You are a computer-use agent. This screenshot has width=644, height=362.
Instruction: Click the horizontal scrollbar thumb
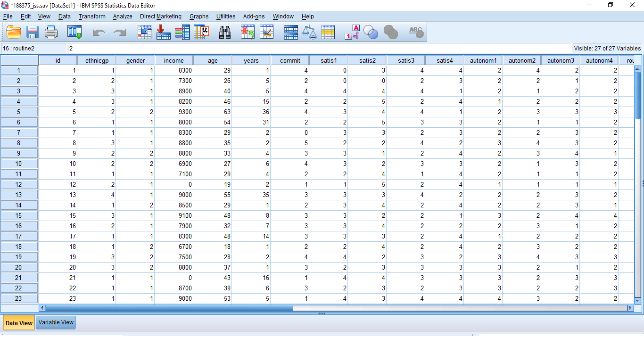169,308
